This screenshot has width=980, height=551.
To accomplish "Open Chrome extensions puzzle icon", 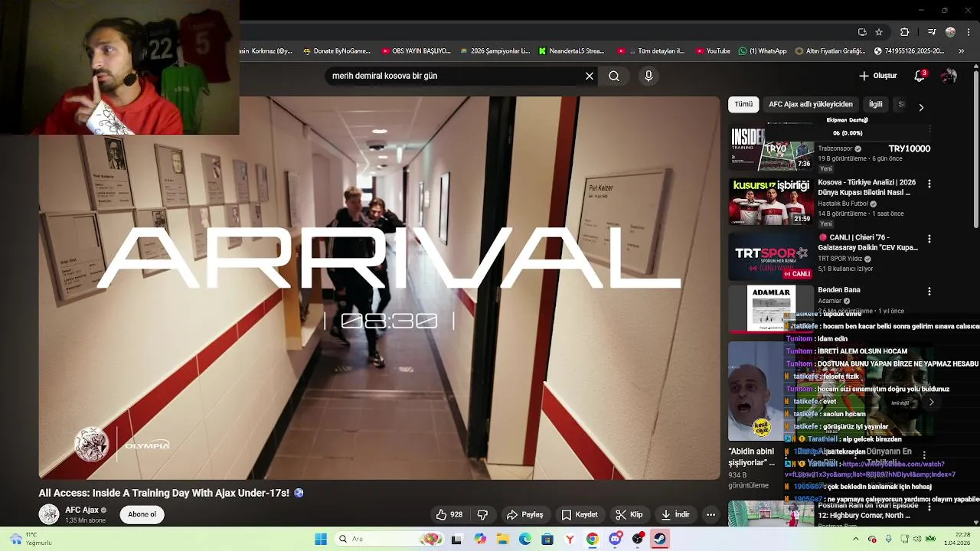I will pos(904,32).
